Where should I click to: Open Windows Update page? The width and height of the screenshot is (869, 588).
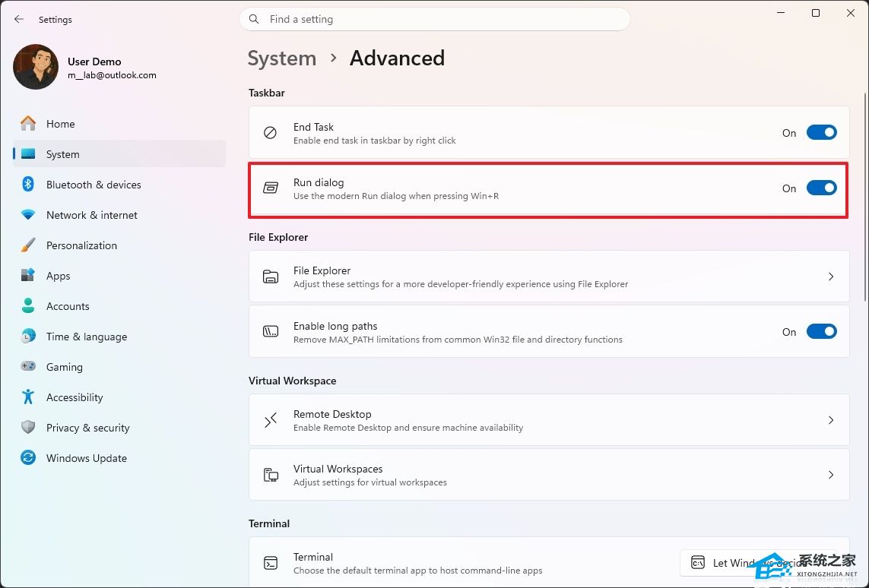[119, 458]
